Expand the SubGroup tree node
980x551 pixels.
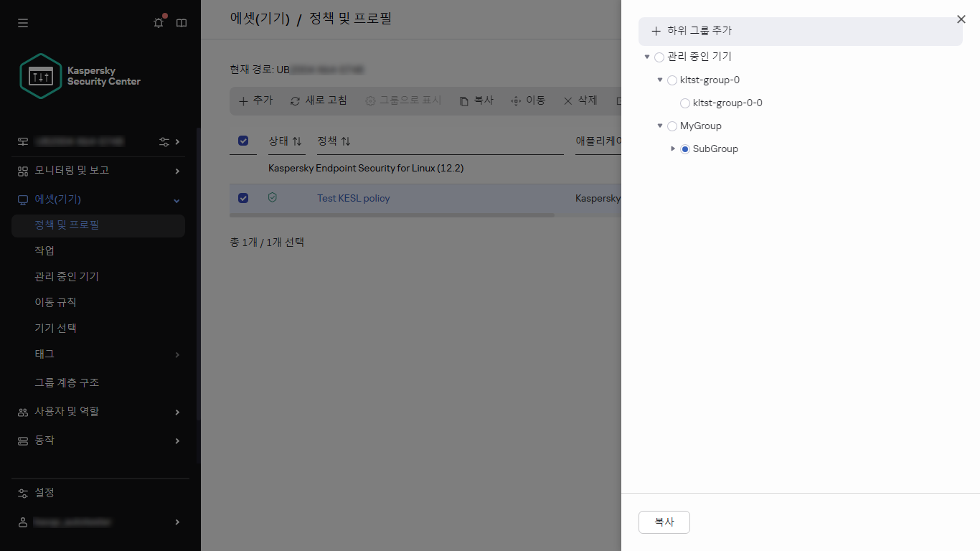pyautogui.click(x=673, y=149)
